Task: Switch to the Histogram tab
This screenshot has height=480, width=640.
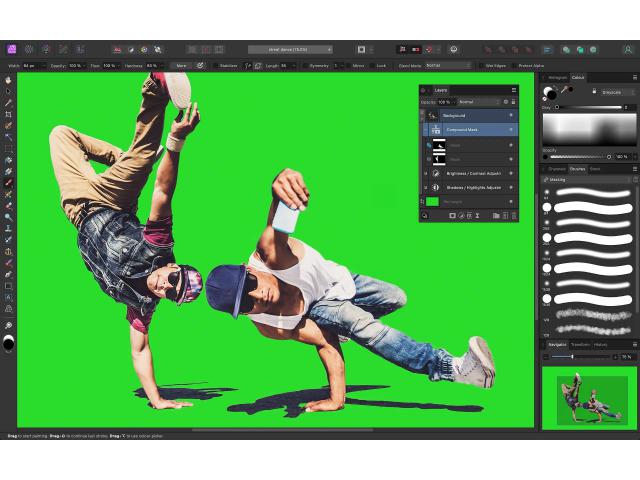Action: click(557, 77)
